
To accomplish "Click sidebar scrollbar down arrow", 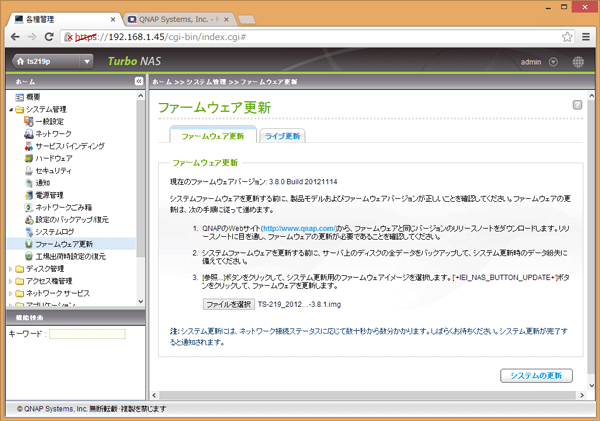I will tap(140, 301).
